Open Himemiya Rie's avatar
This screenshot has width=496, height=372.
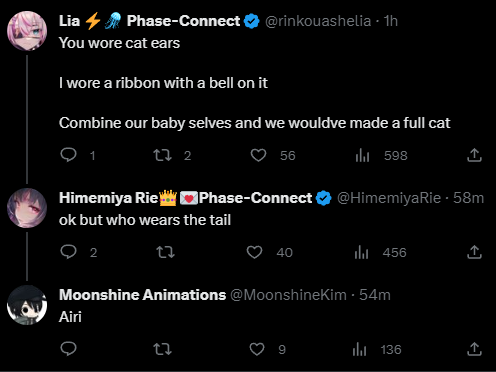(x=27, y=208)
